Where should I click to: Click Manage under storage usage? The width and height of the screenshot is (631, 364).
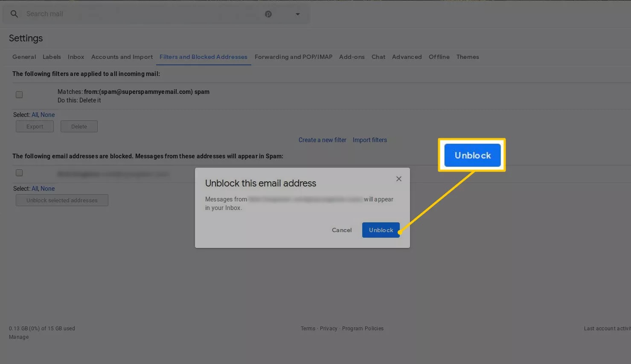pos(19,337)
